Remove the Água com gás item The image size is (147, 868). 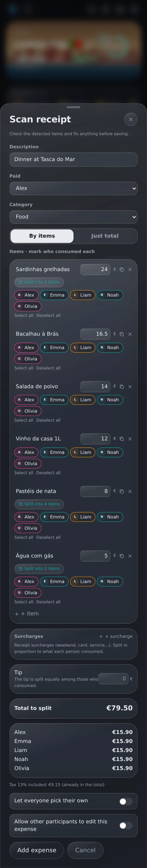tap(130, 556)
